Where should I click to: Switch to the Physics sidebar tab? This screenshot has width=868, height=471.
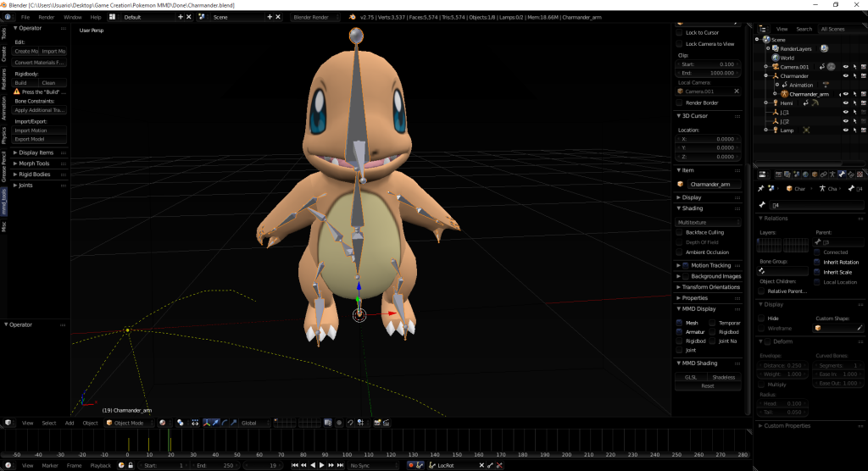(4, 136)
